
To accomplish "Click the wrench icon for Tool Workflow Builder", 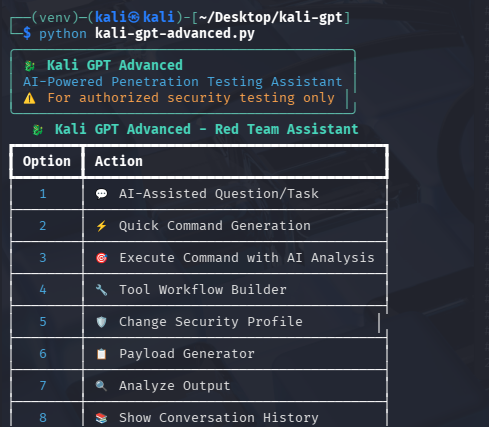I will (x=101, y=290).
